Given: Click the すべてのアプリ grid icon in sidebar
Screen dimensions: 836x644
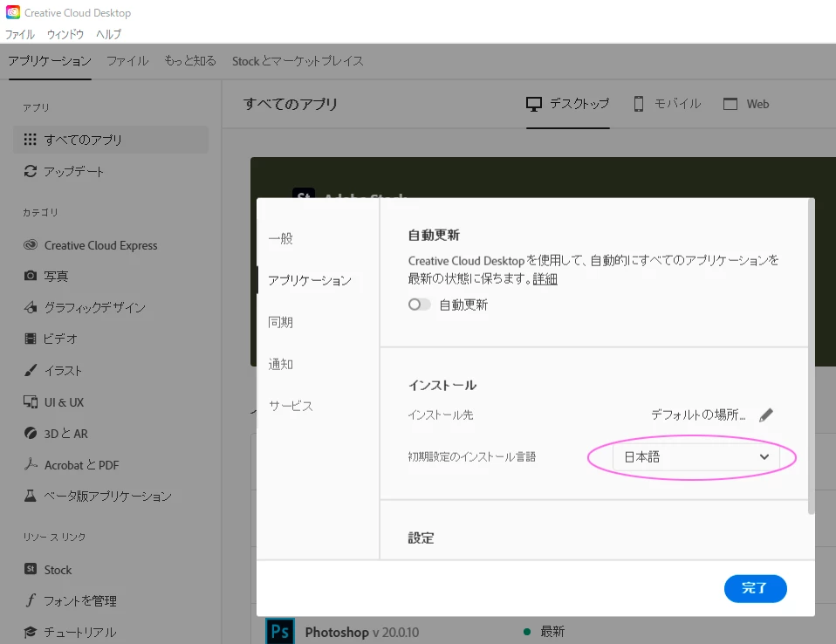Looking at the screenshot, I should point(31,139).
